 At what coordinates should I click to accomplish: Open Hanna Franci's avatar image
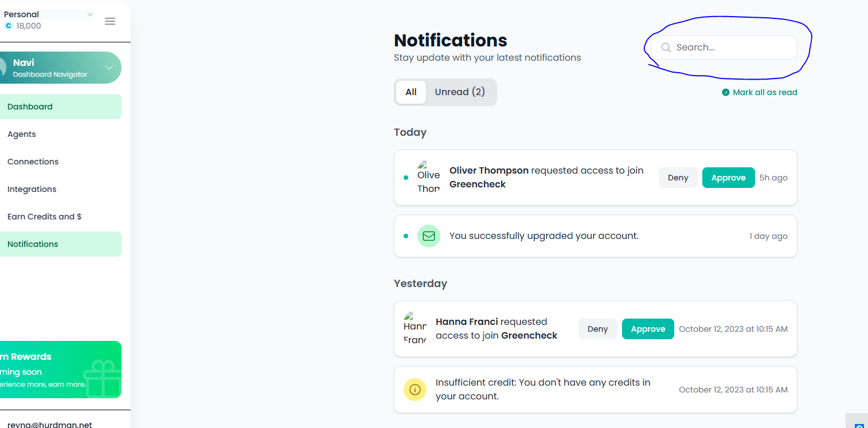pos(415,328)
